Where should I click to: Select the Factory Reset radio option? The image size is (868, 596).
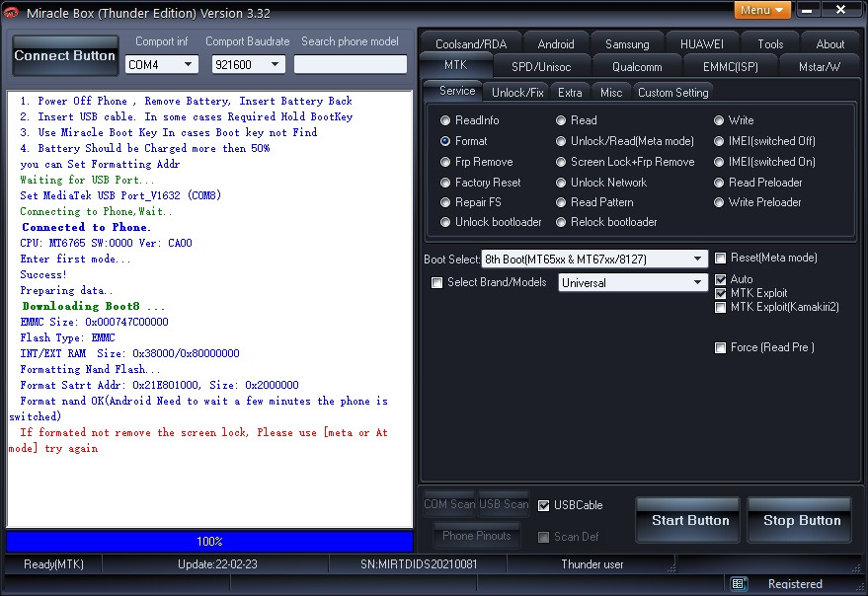coord(481,183)
